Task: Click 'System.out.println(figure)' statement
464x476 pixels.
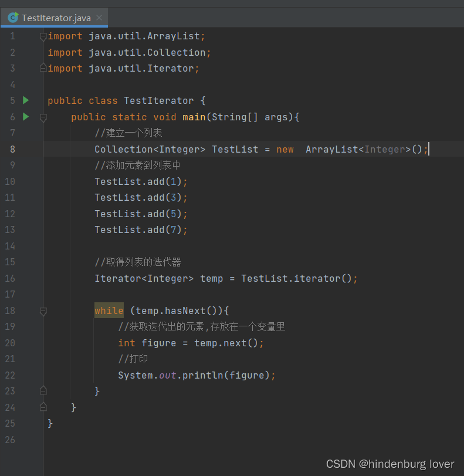Action: point(194,375)
